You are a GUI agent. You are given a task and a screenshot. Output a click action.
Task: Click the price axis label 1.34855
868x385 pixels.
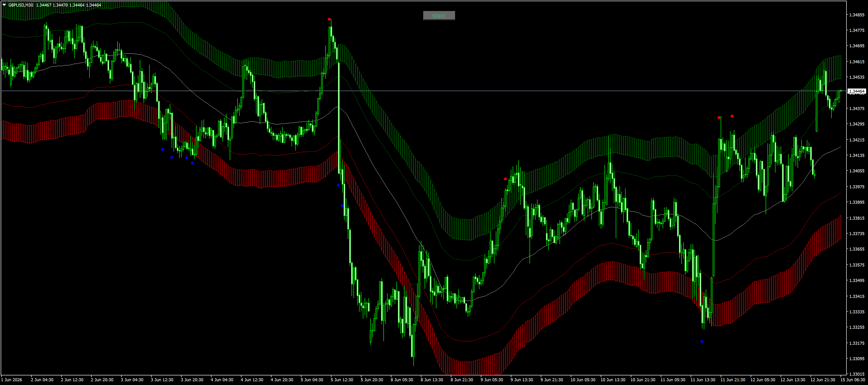pos(857,15)
